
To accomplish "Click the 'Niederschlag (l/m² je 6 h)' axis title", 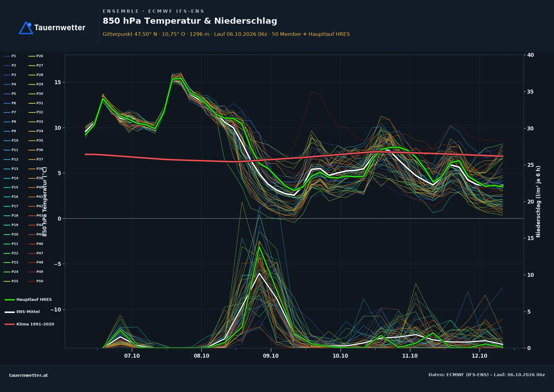I will pos(538,201).
